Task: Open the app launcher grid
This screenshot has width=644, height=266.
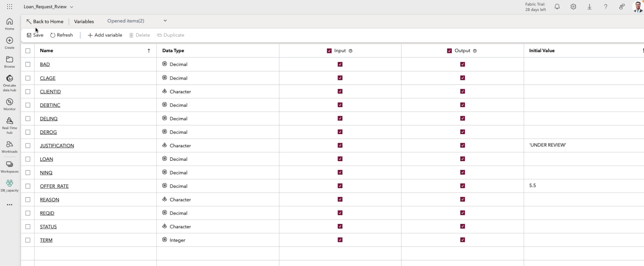Action: coord(10,7)
